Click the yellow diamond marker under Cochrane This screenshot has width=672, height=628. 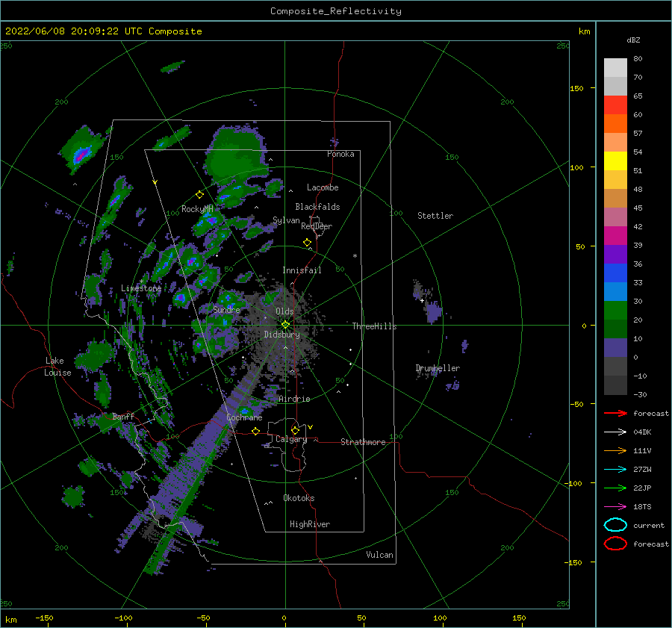(255, 432)
